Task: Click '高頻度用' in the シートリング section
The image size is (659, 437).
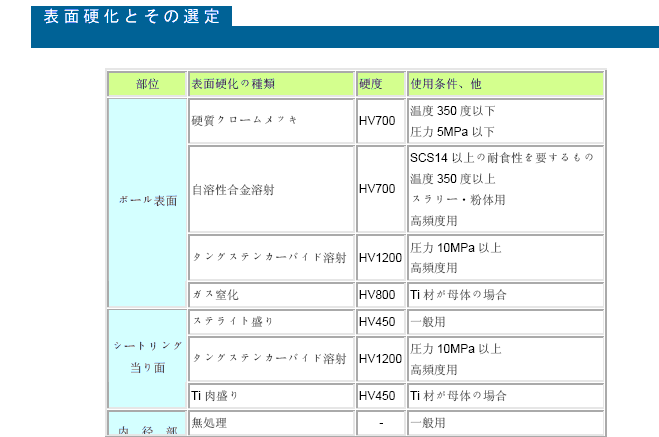Action: 434,370
